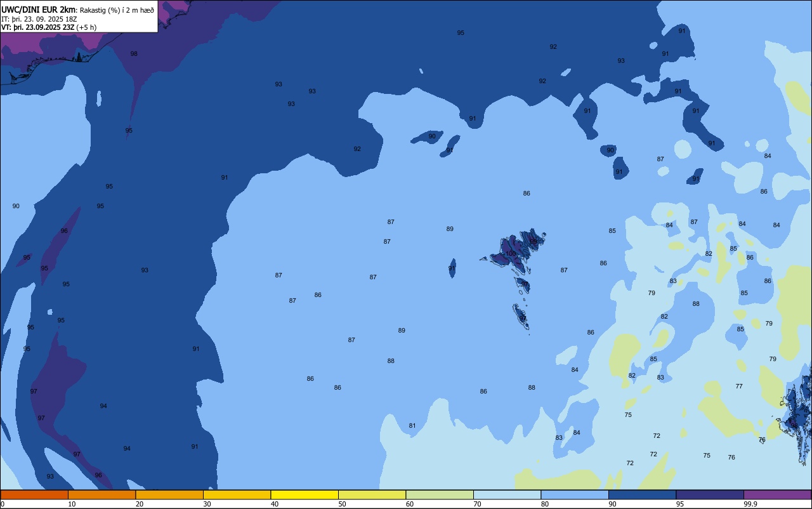Screen dimensions: 812x509
Task: Click the "VT: þri. 23.09.2025 23Z (+5 h)" line
Action: (49, 27)
